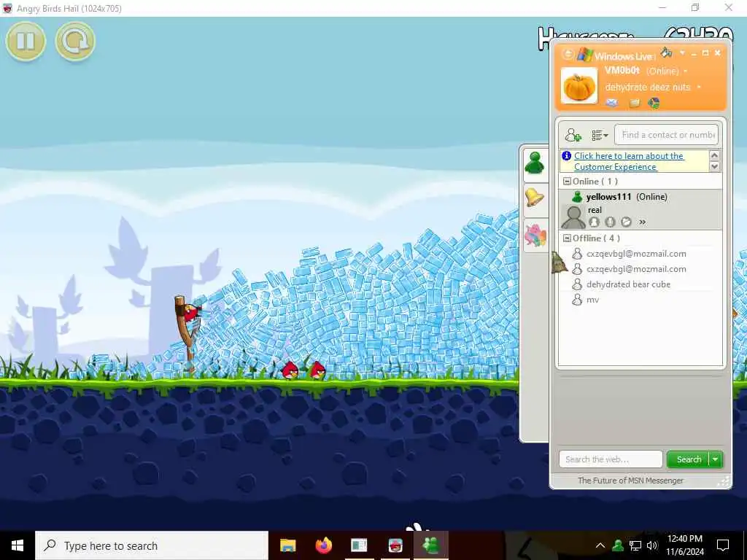Click the contact card icon under yellows111
747x560 pixels.
(594, 222)
